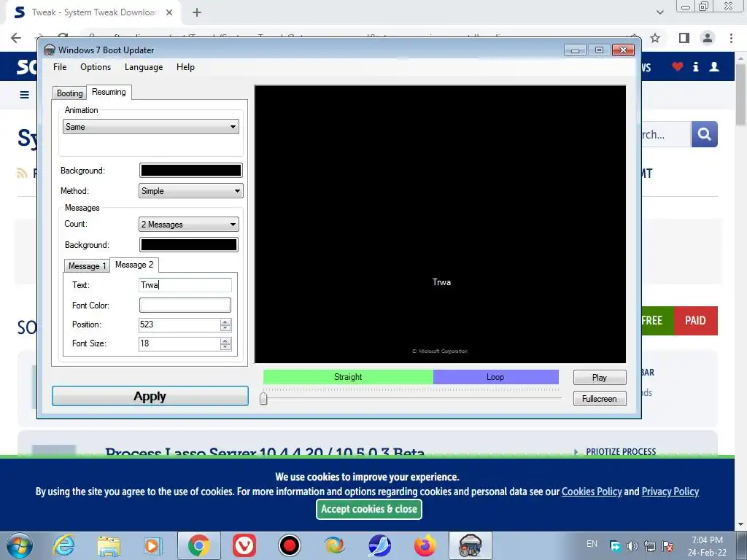Open the Options menu

point(96,67)
